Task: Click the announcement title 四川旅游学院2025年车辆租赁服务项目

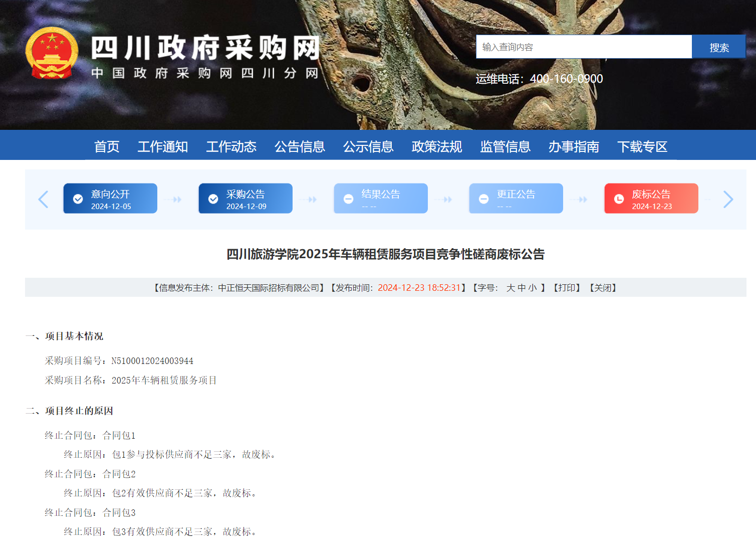Action: (386, 254)
